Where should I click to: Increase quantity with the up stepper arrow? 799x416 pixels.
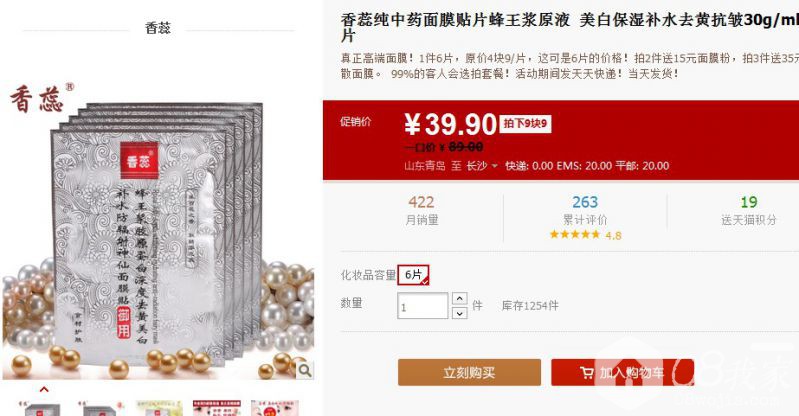pos(460,298)
